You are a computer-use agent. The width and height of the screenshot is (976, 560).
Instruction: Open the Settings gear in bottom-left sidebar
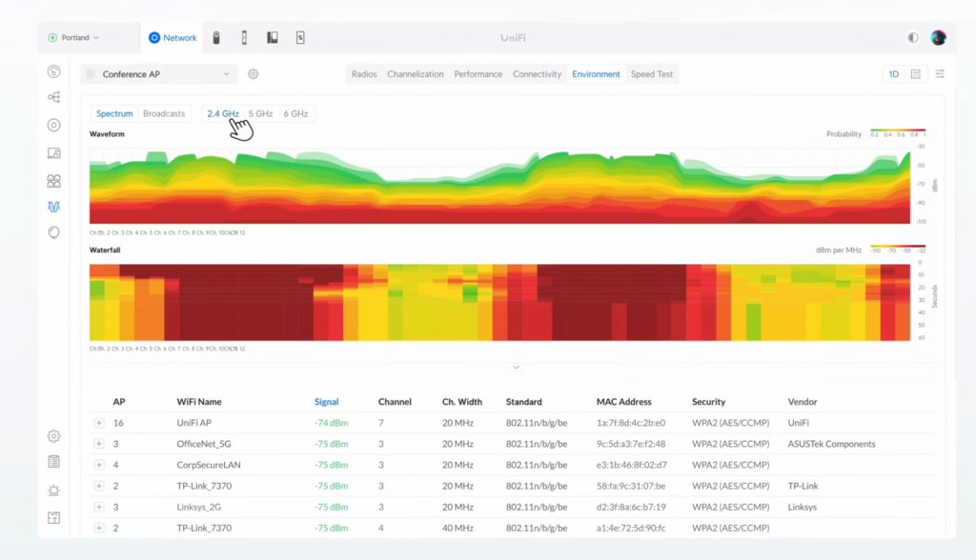tap(54, 436)
